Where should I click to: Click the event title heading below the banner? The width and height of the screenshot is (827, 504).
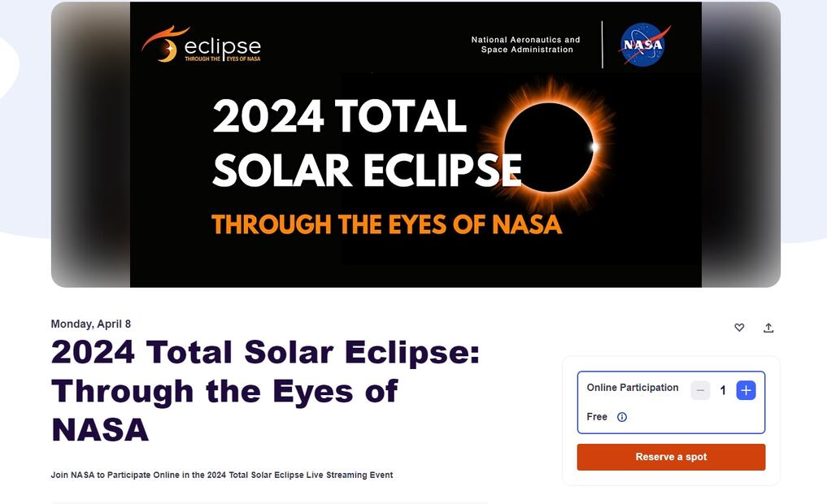(x=265, y=391)
